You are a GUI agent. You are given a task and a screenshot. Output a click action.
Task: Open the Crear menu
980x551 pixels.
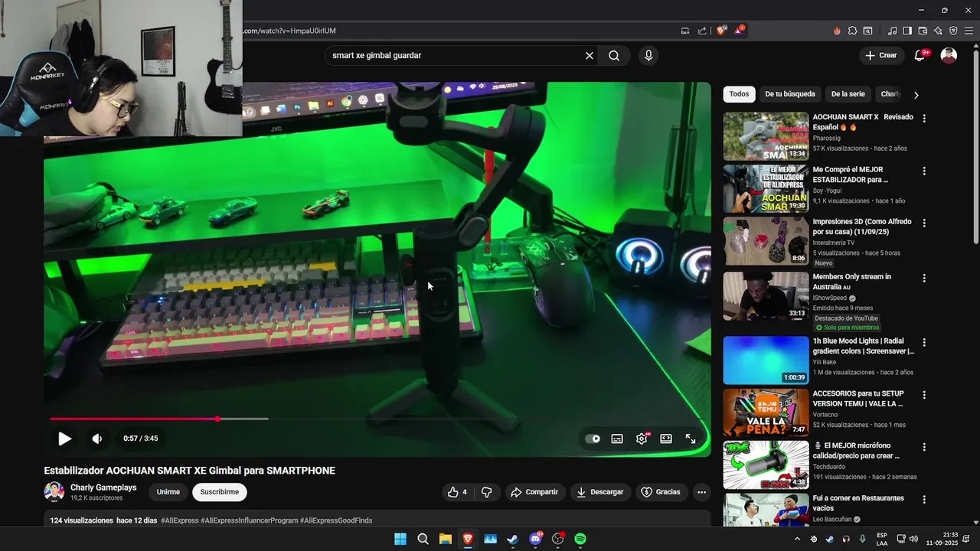pos(880,55)
